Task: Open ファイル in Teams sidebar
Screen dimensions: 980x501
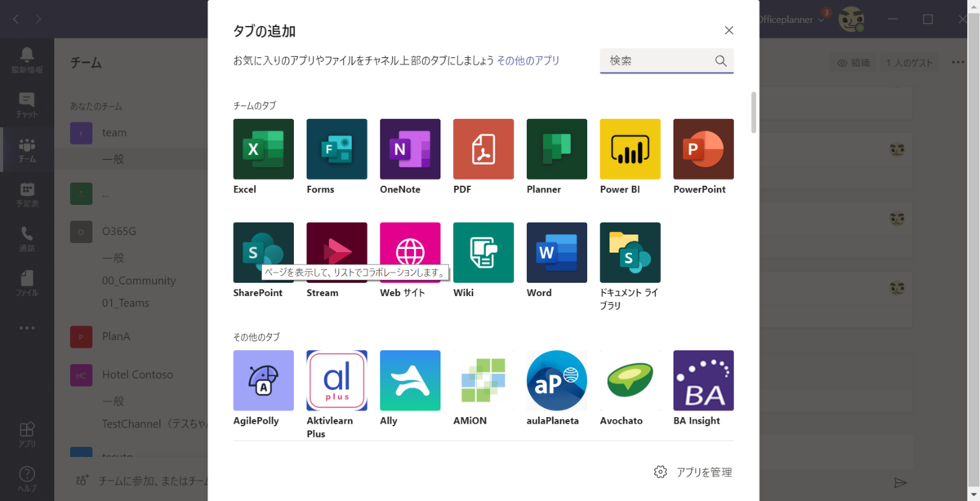Action: 27,284
